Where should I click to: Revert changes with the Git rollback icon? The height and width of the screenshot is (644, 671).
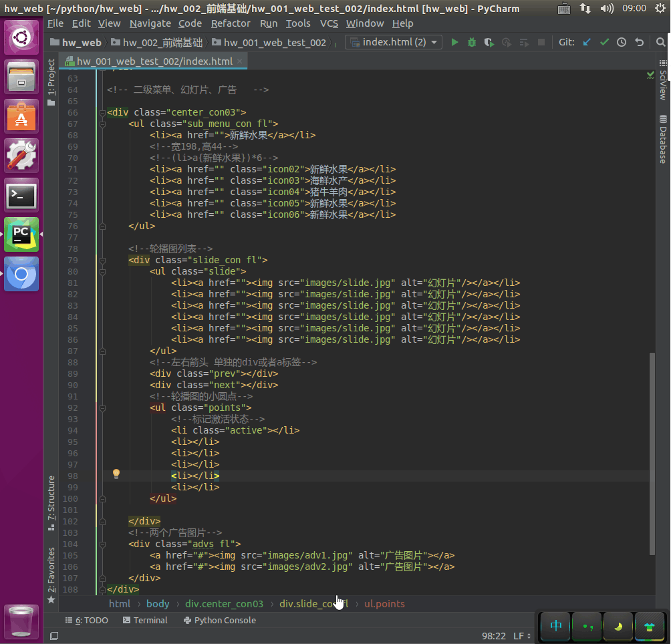[x=640, y=42]
